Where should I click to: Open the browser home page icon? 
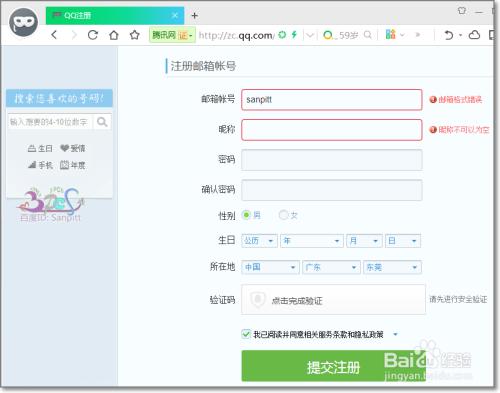pos(114,35)
